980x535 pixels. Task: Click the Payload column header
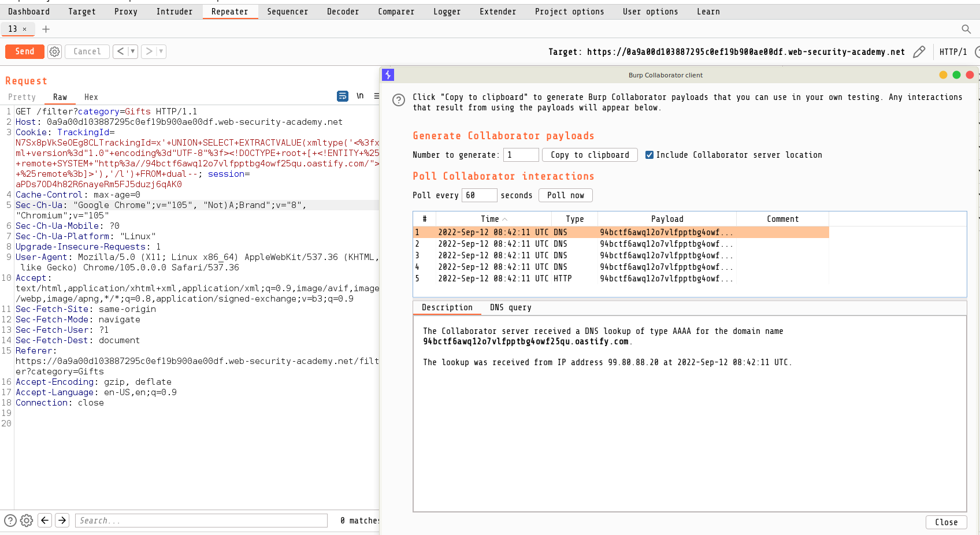point(667,219)
